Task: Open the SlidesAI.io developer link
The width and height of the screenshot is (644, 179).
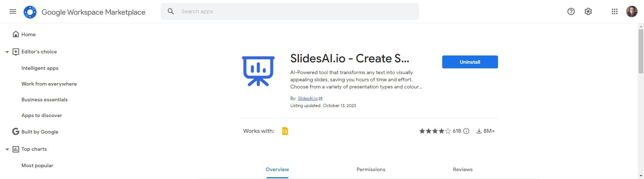Action: (308, 98)
